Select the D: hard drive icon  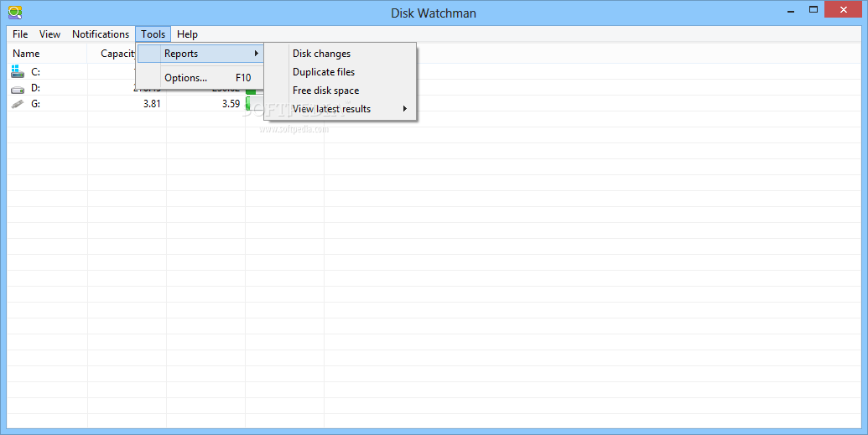(x=18, y=89)
